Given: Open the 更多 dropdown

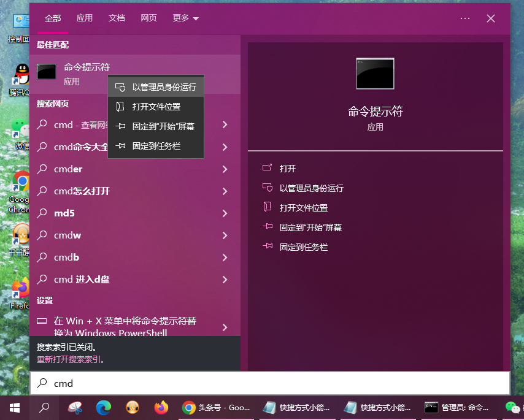Looking at the screenshot, I should [x=185, y=18].
